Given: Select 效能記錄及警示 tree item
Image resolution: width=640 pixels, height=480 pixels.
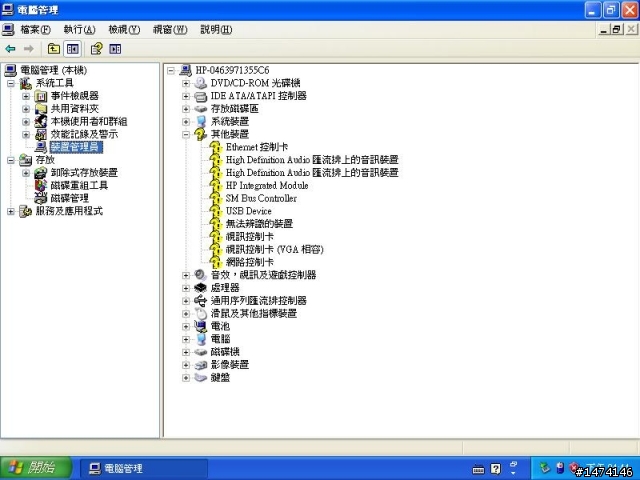Looking at the screenshot, I should pyautogui.click(x=84, y=134).
